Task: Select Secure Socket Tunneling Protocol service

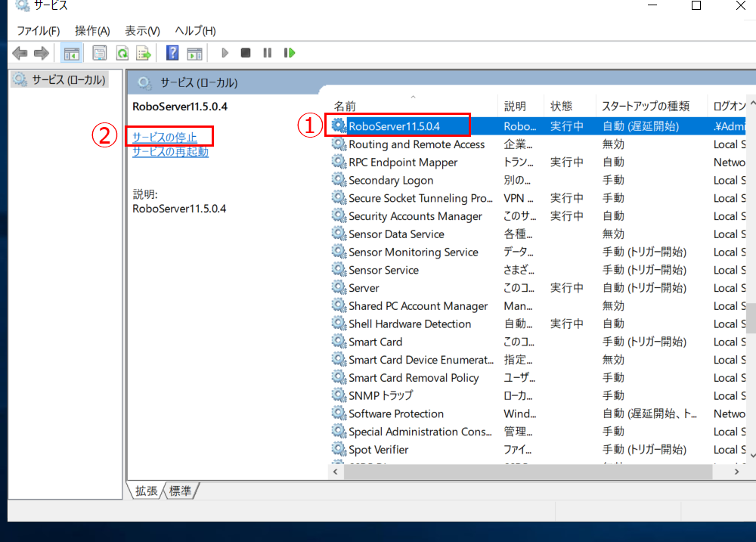Action: (538, 198)
